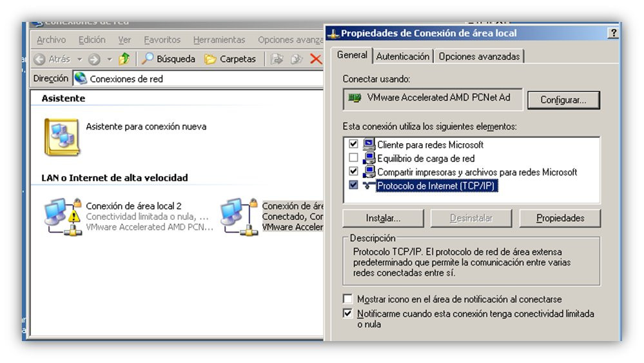Click VMware Accelerated AMD PCNet Ad field

[x=433, y=99]
